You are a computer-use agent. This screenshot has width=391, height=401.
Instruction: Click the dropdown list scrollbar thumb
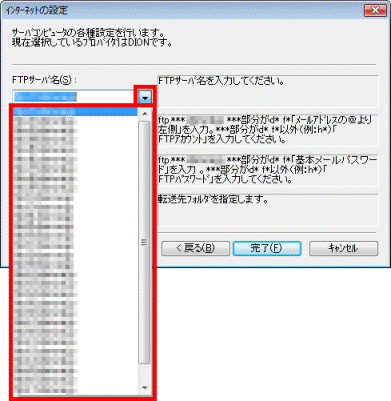(144, 242)
